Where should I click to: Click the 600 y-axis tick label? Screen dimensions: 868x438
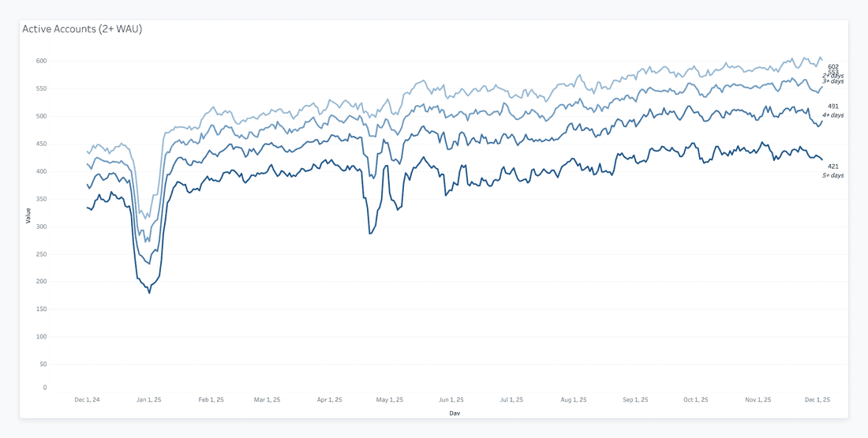(41, 61)
